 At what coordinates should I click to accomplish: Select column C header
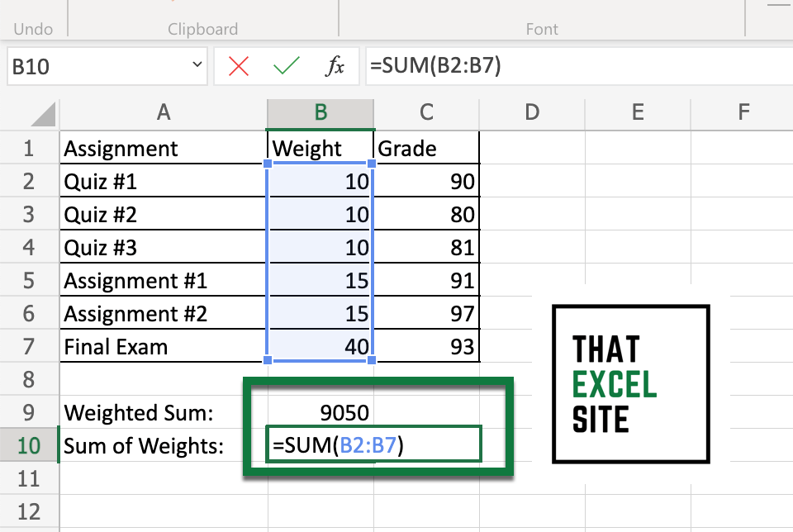point(425,113)
